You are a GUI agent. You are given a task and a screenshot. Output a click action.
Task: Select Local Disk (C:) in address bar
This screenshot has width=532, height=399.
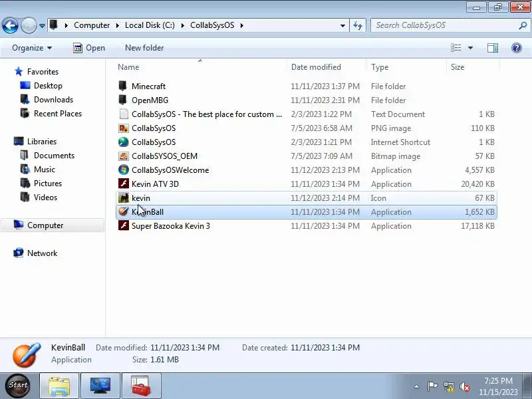tap(150, 25)
